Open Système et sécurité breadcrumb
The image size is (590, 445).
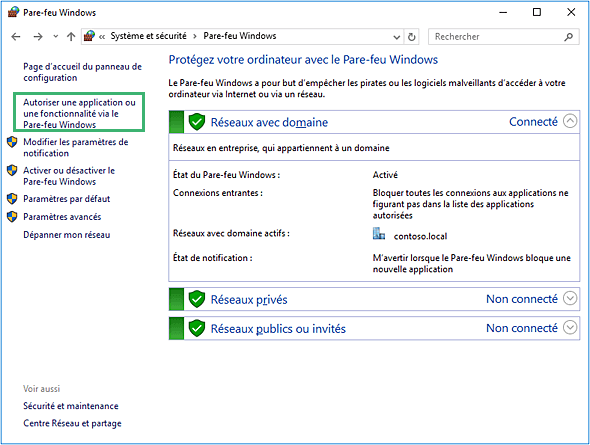point(148,36)
